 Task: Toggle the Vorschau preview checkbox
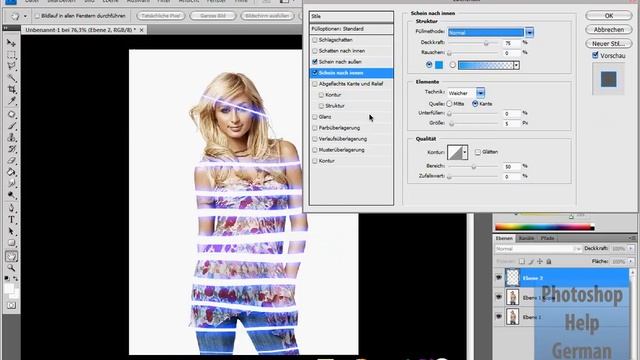click(x=595, y=55)
